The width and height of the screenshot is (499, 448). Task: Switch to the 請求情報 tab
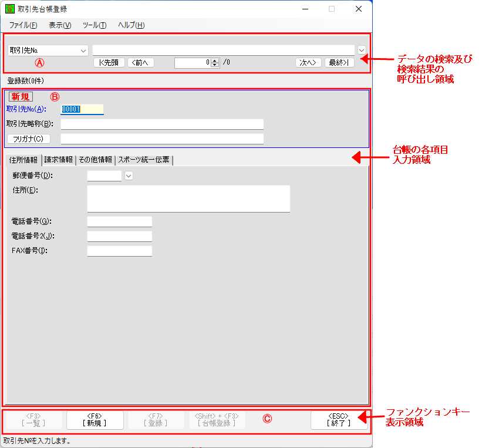click(x=59, y=160)
